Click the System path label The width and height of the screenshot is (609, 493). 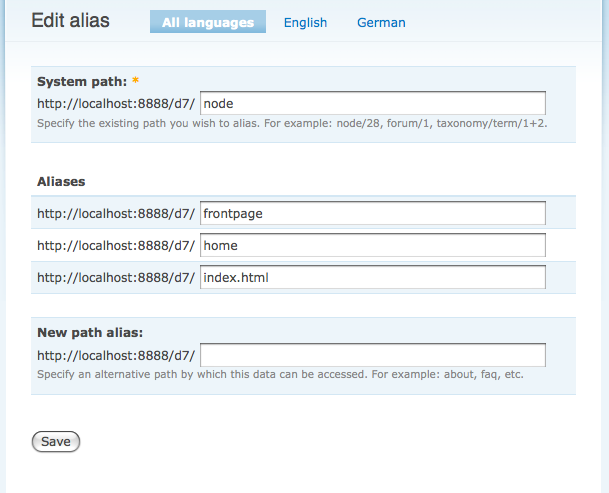tap(82, 81)
